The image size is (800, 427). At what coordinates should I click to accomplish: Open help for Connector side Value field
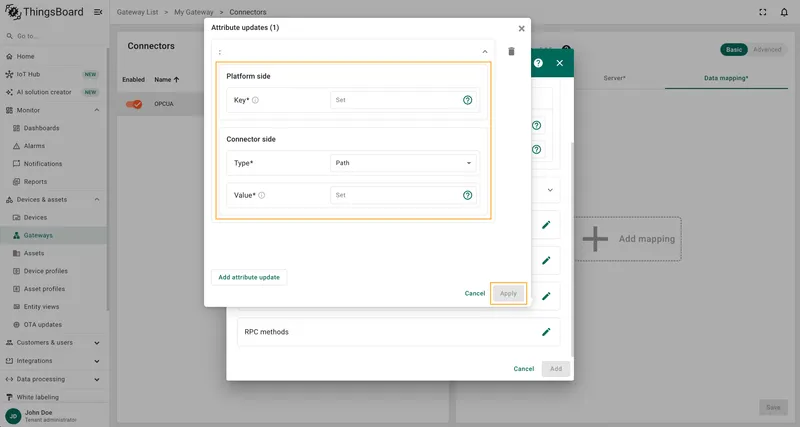(467, 195)
